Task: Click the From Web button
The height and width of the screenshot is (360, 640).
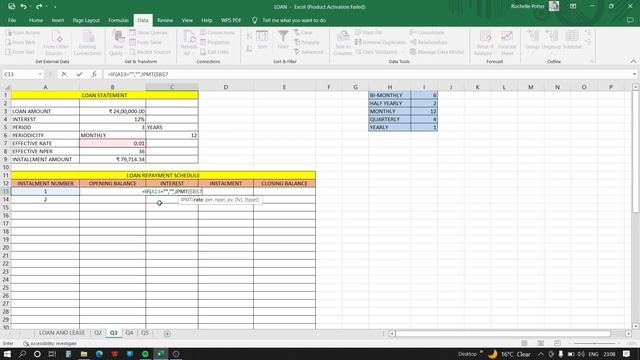Action: (20, 42)
